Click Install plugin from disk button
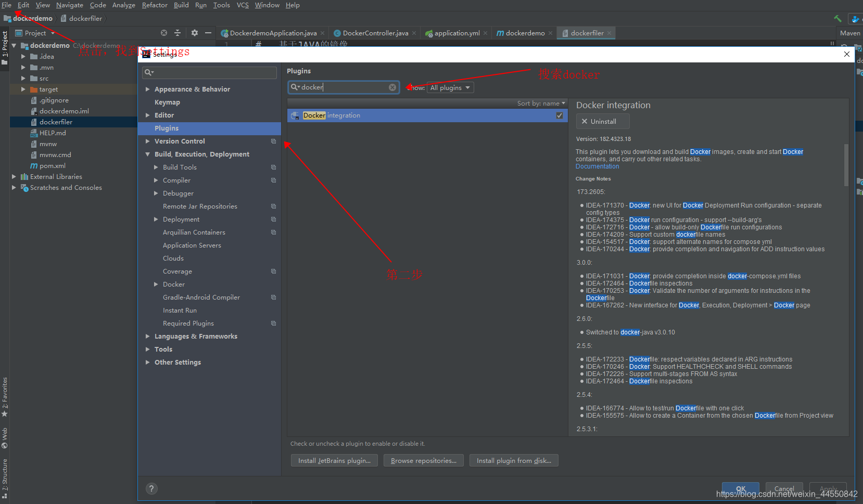The width and height of the screenshot is (863, 504). coord(514,461)
